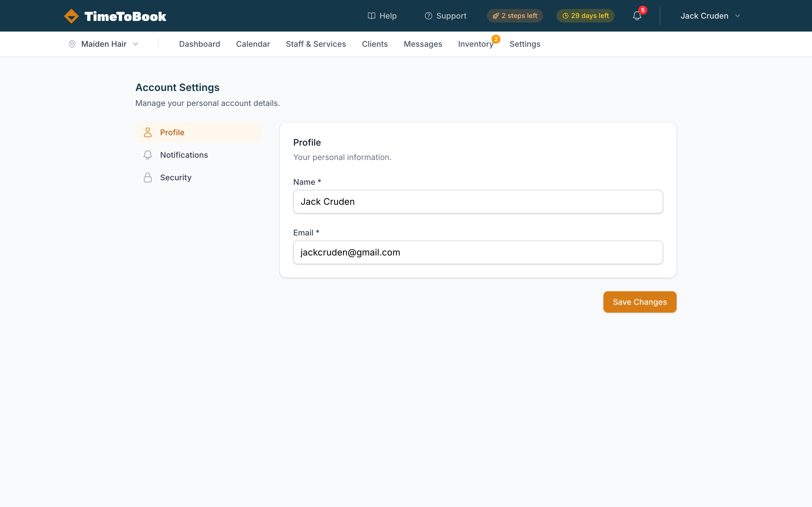Image resolution: width=812 pixels, height=507 pixels.
Task: Check remaining onboarding via 2 steps left
Action: [515, 15]
